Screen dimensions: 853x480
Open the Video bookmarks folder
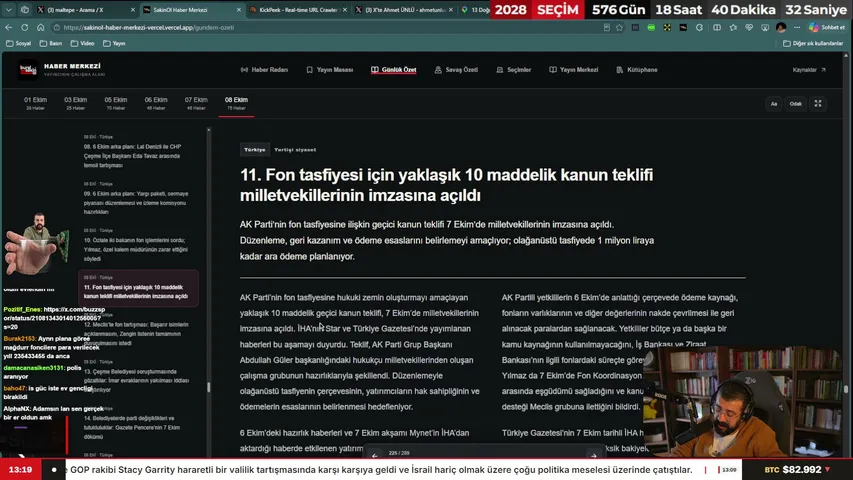[82, 44]
